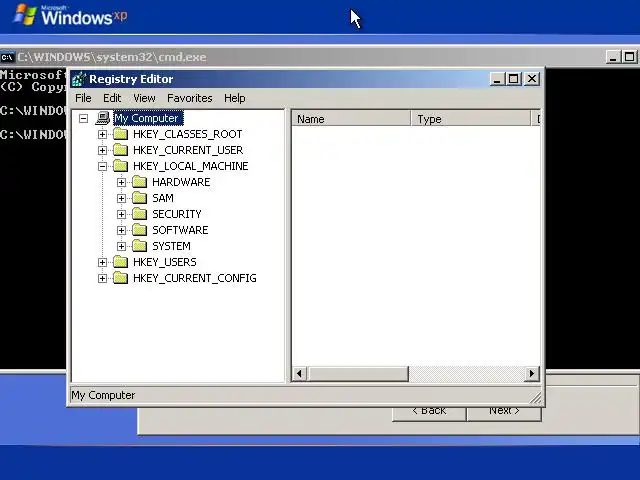
Task: Open the Favorites menu in Registry Editor
Action: click(x=190, y=98)
